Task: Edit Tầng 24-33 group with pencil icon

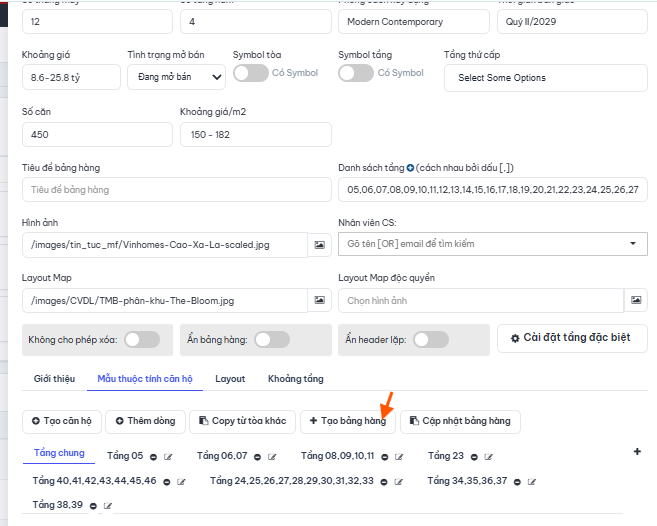Action: [398, 482]
